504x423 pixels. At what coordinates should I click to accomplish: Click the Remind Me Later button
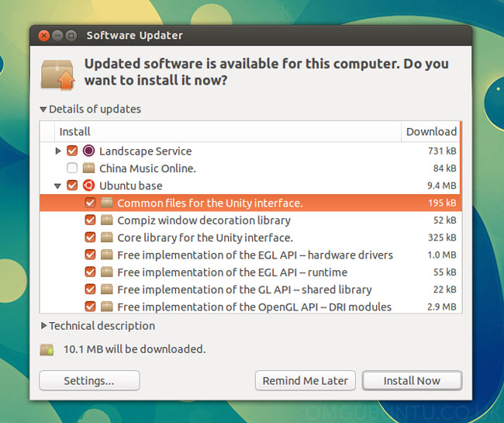pos(306,380)
